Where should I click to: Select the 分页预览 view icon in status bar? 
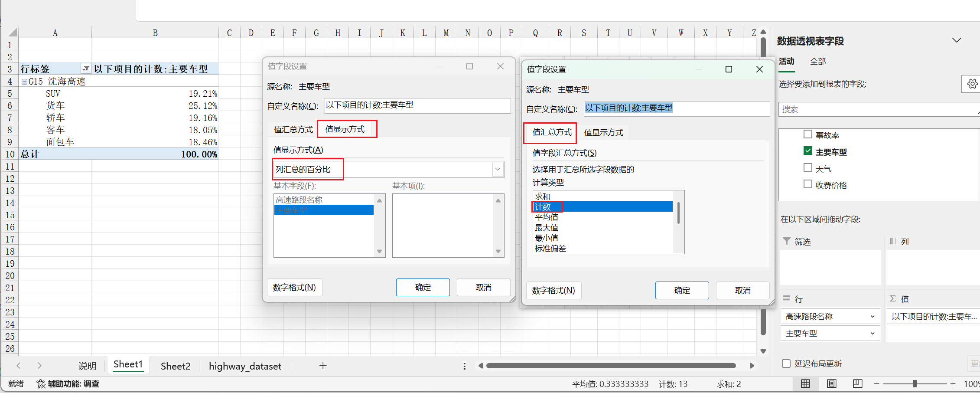(857, 383)
